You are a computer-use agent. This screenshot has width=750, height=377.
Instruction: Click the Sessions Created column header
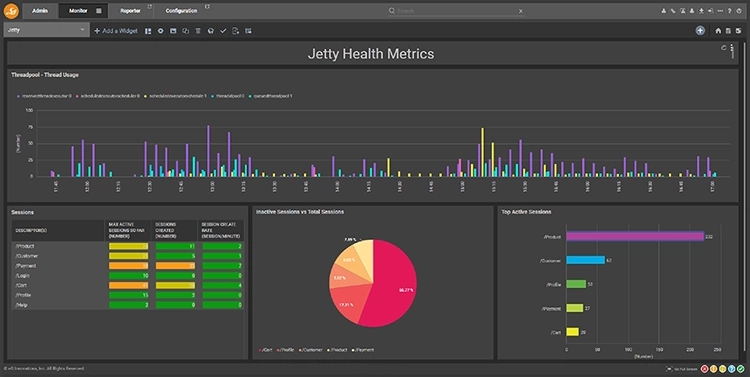click(x=175, y=230)
